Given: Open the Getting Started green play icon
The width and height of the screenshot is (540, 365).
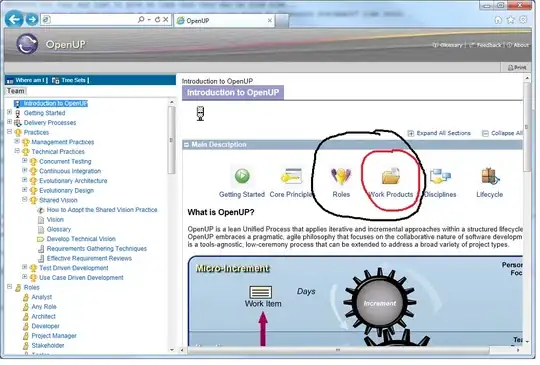Looking at the screenshot, I should tap(242, 176).
